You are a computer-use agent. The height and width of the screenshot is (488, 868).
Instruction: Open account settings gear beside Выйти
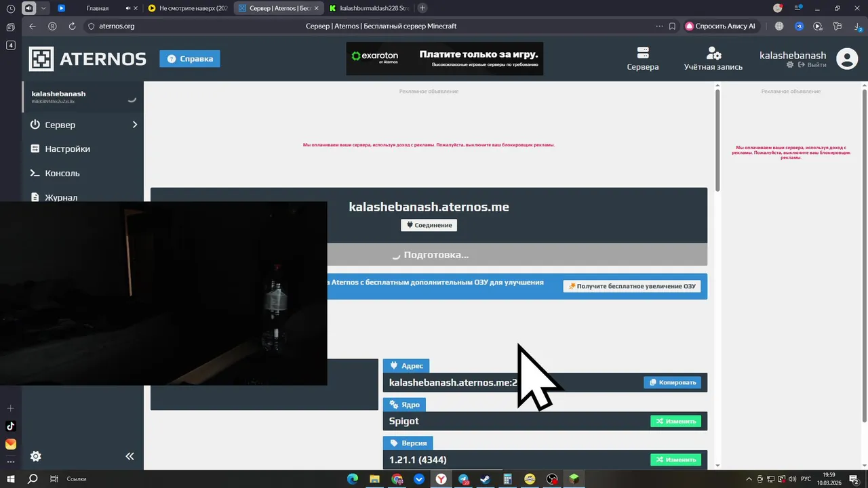point(790,65)
